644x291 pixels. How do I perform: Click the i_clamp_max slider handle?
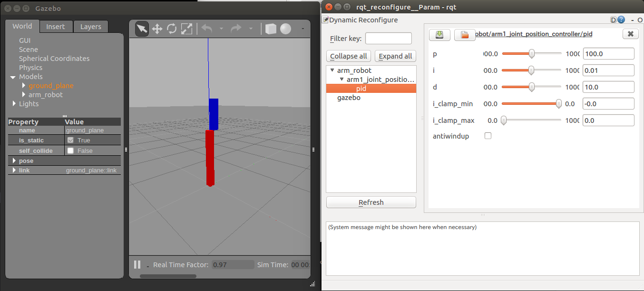click(x=504, y=120)
